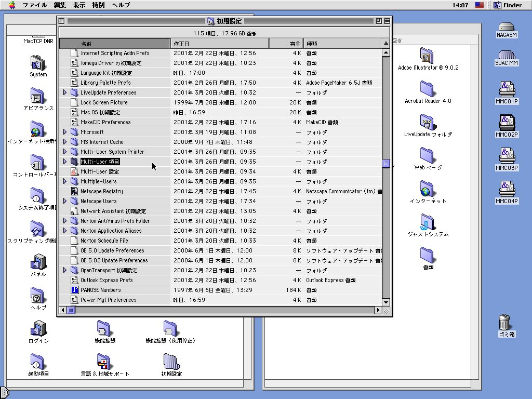
Task: Select the 起動項目 folder icon
Action: point(37,362)
